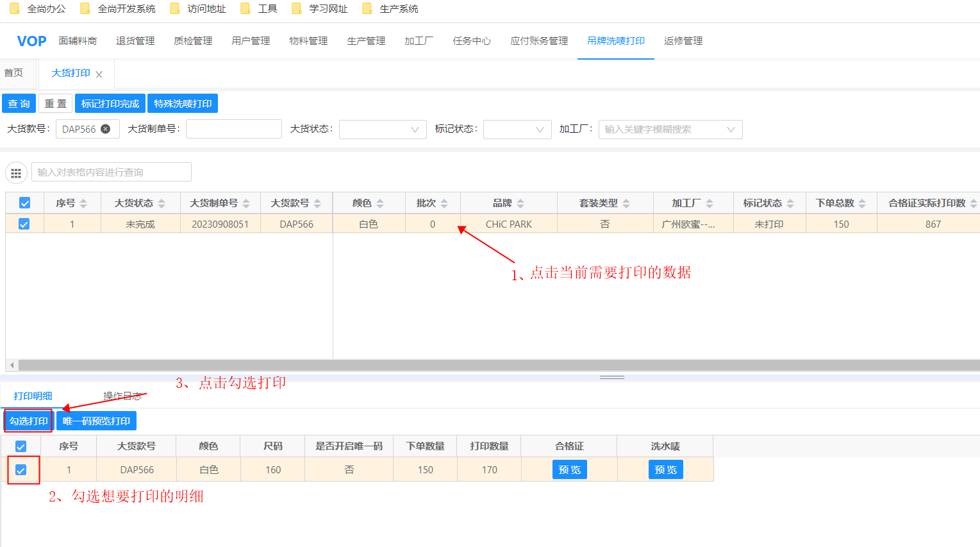Clear the DAP566 style number field
This screenshot has height=547, width=980.
[106, 129]
